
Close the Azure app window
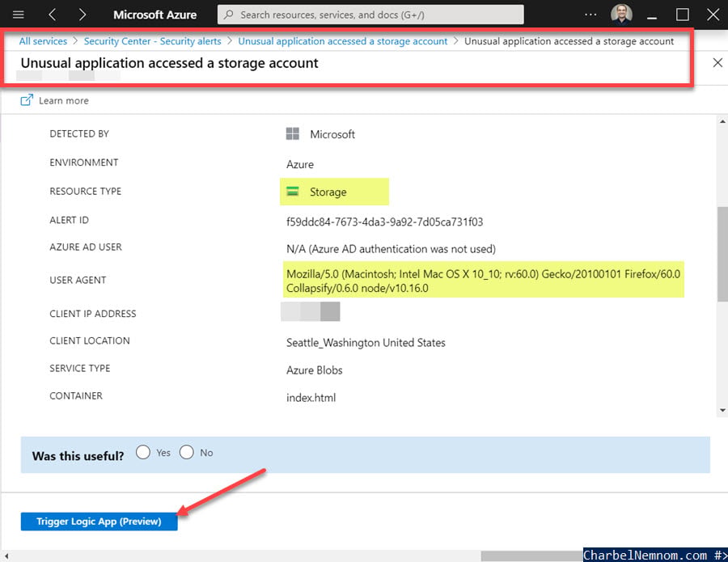[x=713, y=15]
